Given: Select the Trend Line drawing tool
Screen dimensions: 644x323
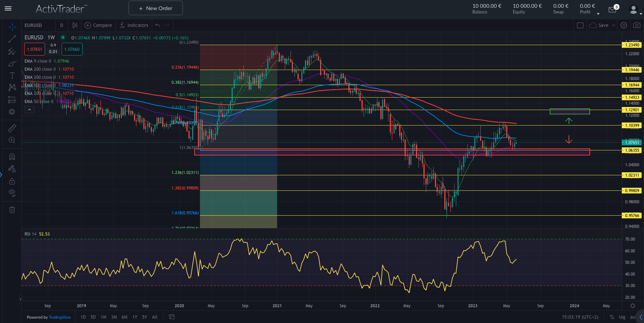Looking at the screenshot, I should click(x=12, y=39).
